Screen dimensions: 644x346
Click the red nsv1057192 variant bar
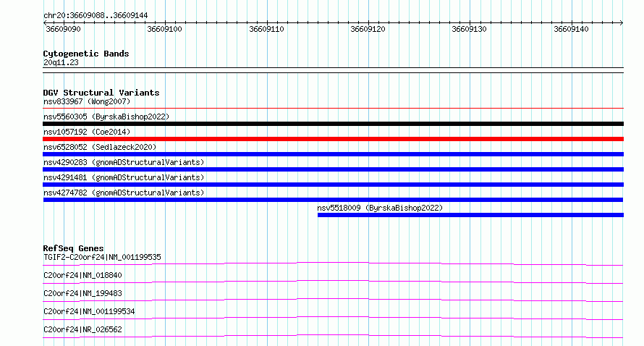pyautogui.click(x=333, y=139)
